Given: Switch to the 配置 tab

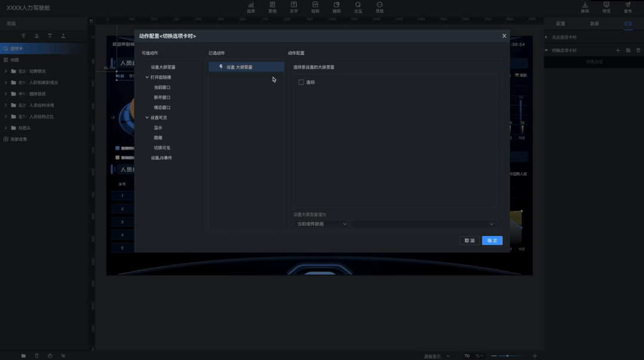Looking at the screenshot, I should [x=560, y=24].
